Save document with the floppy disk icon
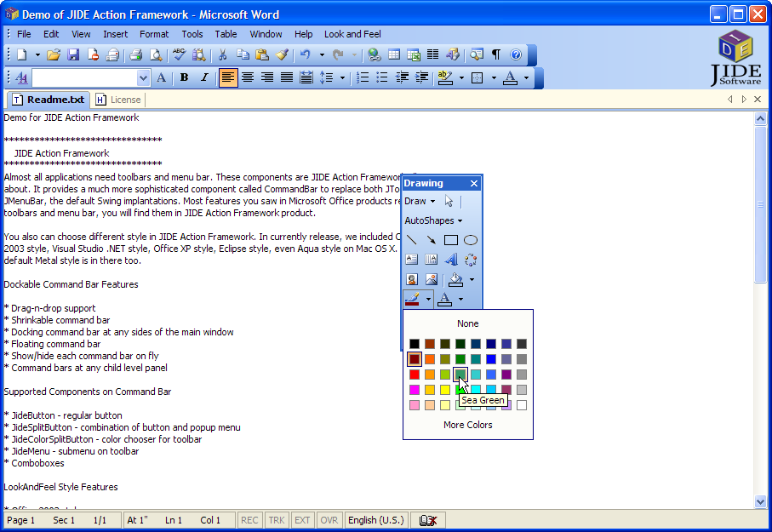This screenshot has width=772, height=532. 73,54
